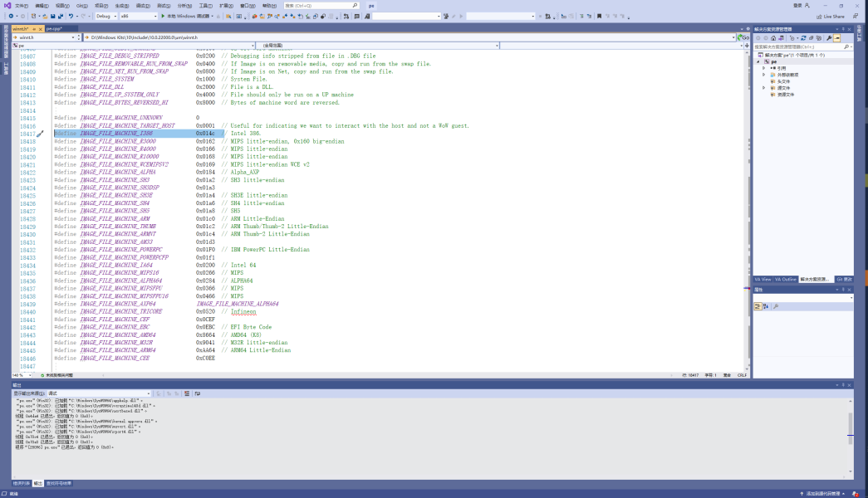Start the local Windows debugger
Viewport: 868px width, 498px height.
pos(187,16)
